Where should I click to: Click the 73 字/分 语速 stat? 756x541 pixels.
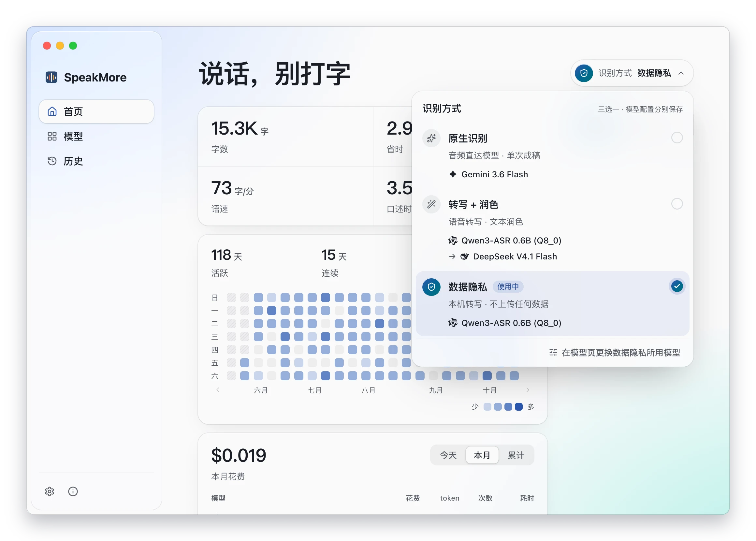tap(285, 196)
